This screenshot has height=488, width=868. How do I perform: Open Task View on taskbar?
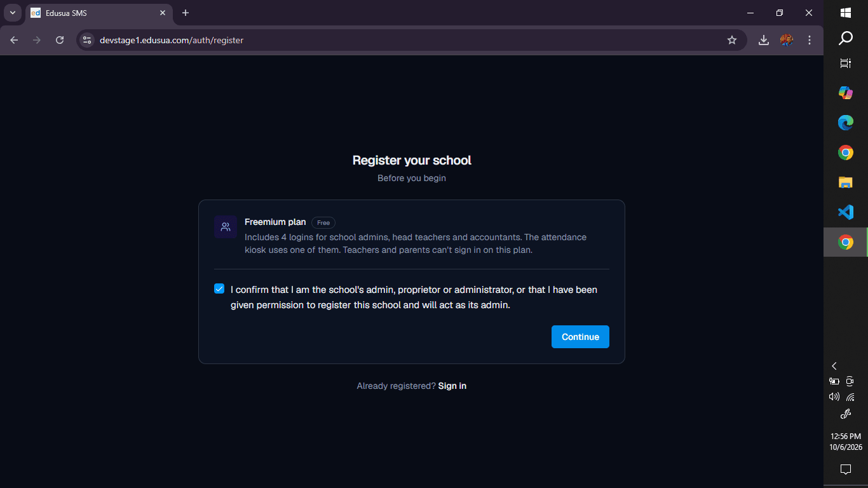click(846, 63)
